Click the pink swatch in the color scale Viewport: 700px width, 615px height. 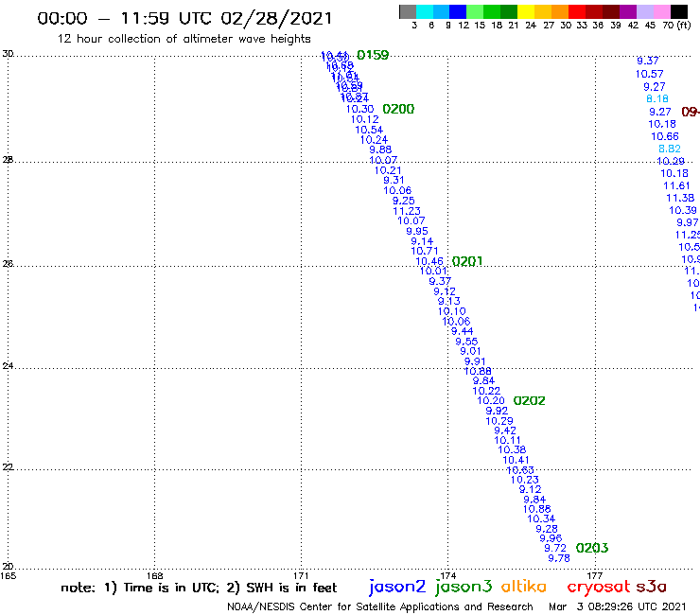tap(661, 11)
